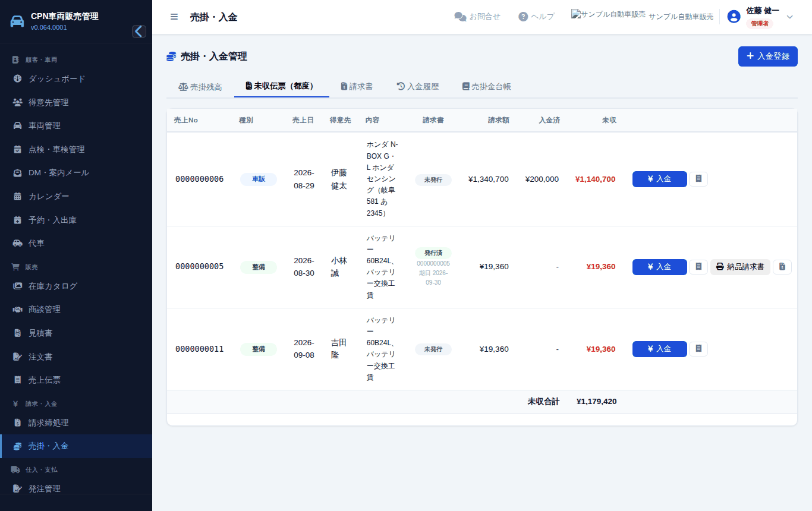Screen dimensions: 812x511
Task: Click 入金 for sale 0000000005
Action: 660,267
